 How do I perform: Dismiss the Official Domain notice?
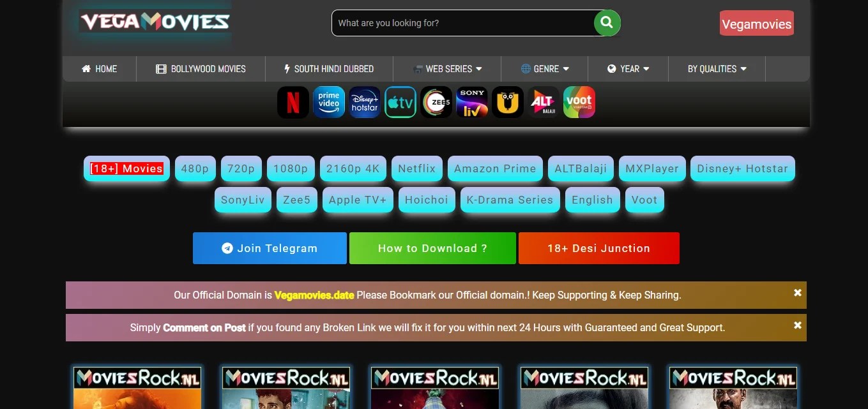coord(798,293)
